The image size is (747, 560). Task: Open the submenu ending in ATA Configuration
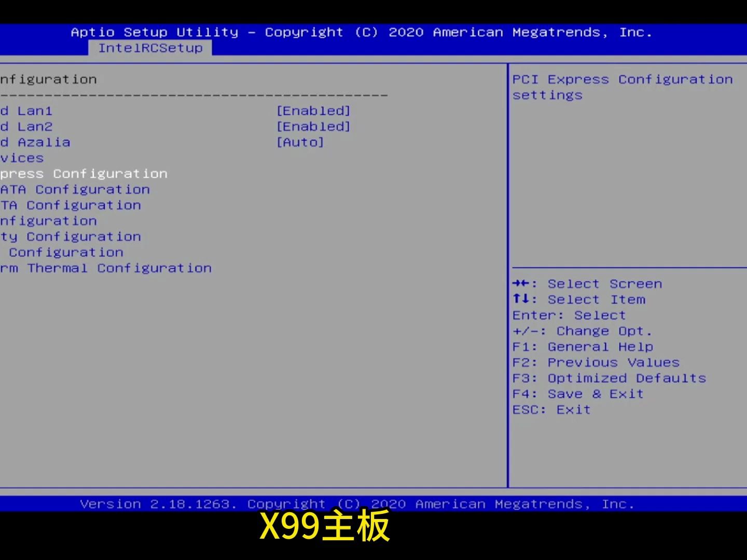click(75, 189)
